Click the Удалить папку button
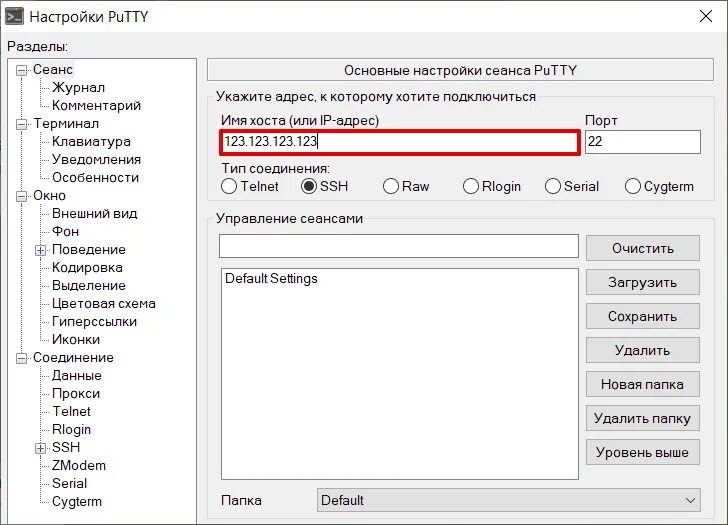 click(643, 418)
